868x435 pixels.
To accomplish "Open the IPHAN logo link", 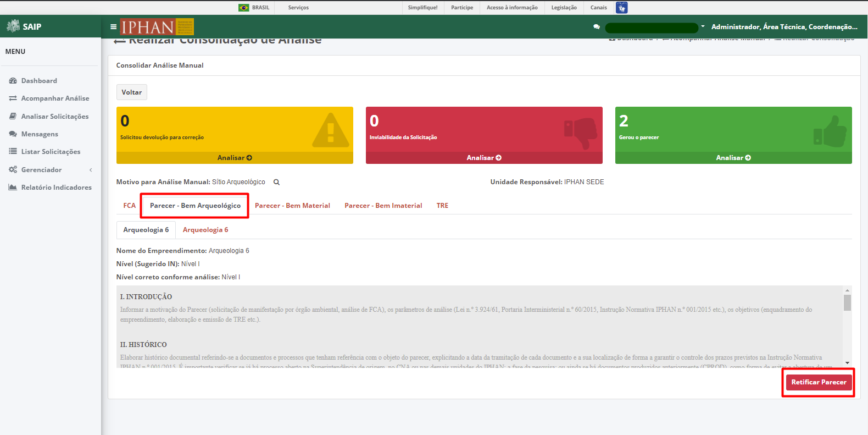I will click(x=157, y=26).
